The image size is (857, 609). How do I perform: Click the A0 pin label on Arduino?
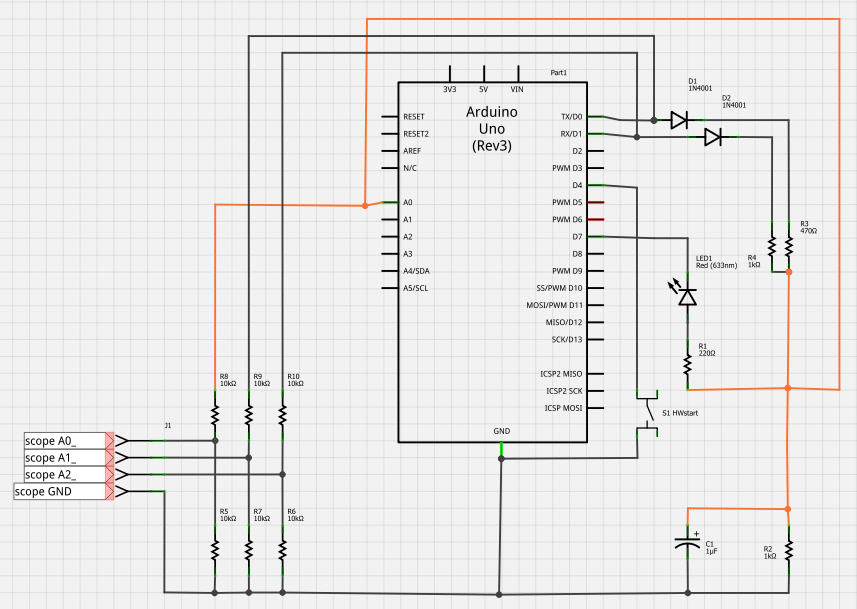coord(407,202)
